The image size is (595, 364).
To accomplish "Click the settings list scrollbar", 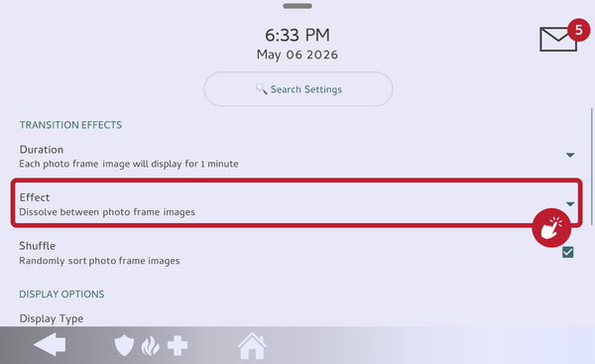I will point(591,167).
